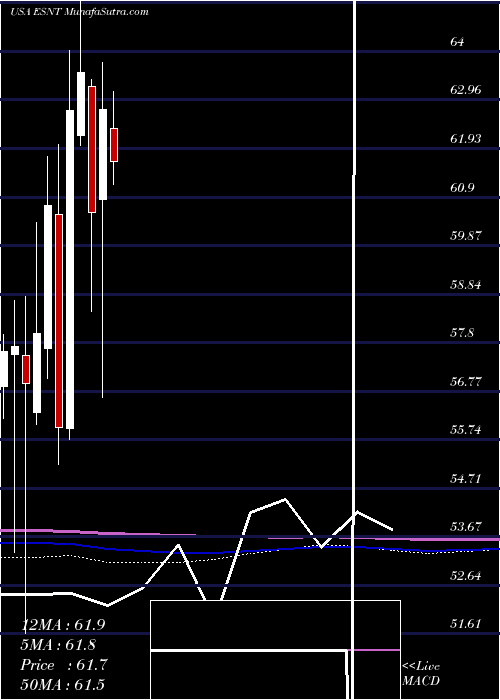
Task: Click the 62.96 price axis label
Action: (466, 90)
